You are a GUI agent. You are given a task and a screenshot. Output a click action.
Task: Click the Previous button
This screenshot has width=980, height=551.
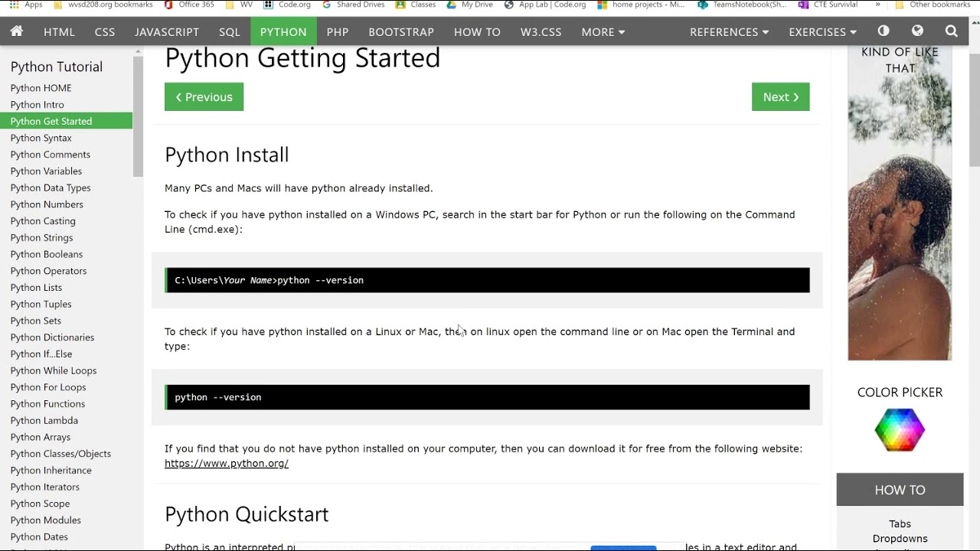point(204,97)
